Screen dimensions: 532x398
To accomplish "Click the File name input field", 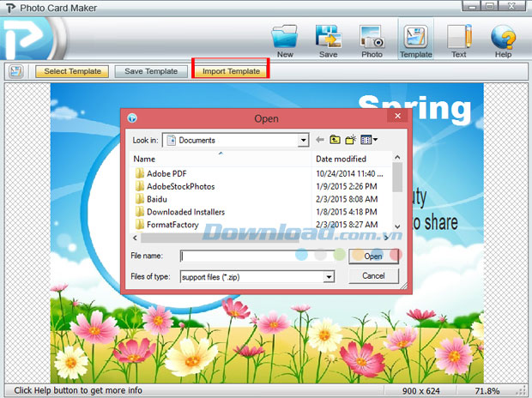I will tap(257, 256).
